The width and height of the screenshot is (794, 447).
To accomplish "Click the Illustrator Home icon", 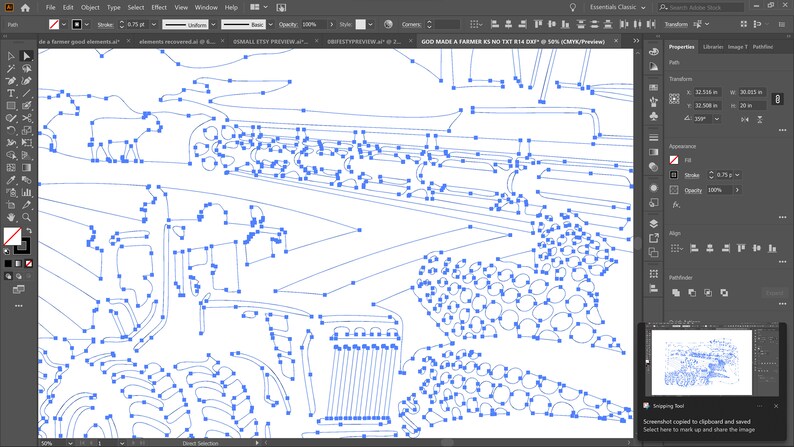I will pos(25,8).
